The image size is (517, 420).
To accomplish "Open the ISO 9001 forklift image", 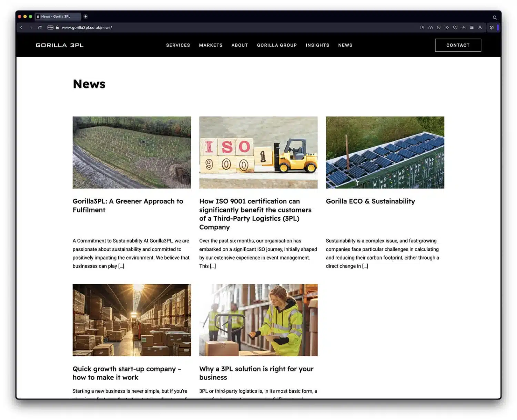I will coord(258,152).
